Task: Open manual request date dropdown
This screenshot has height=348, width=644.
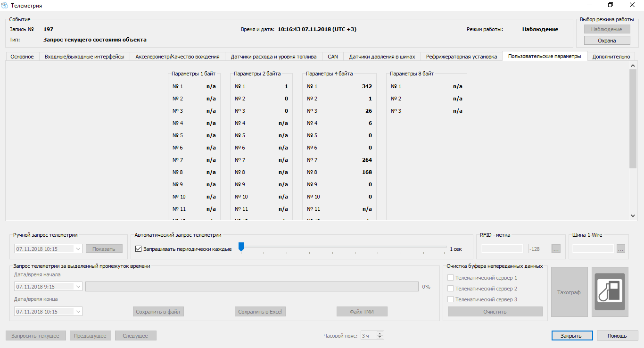Action: pyautogui.click(x=78, y=249)
